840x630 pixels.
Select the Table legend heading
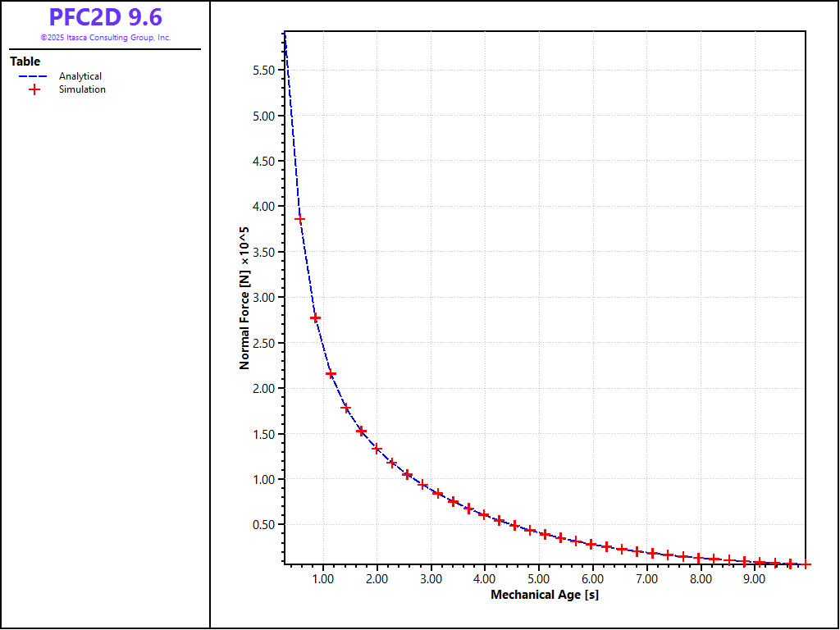[25, 62]
